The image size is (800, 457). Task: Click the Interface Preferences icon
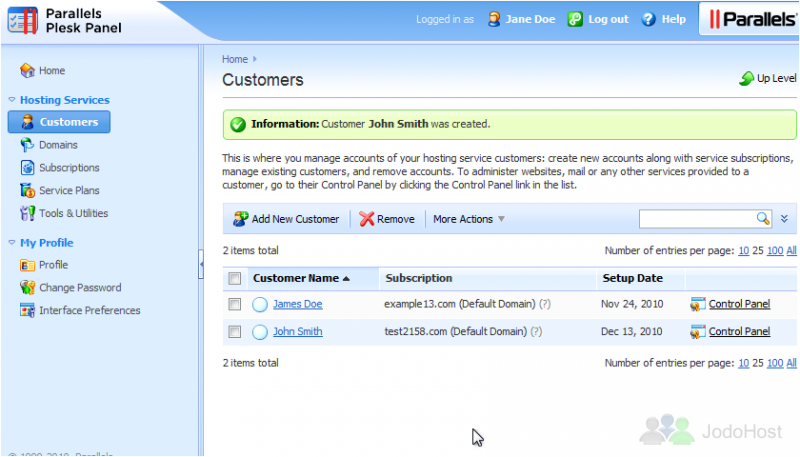[x=27, y=310]
